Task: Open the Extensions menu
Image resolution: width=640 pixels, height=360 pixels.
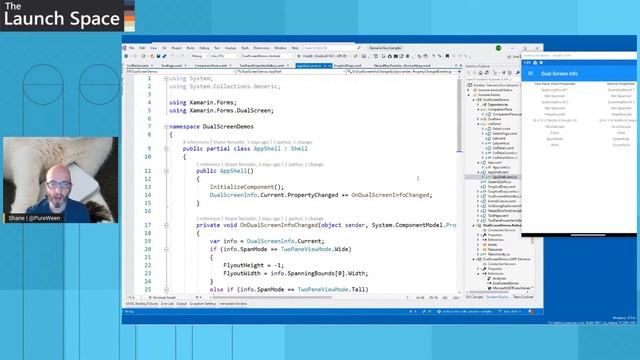Action: click(x=262, y=48)
